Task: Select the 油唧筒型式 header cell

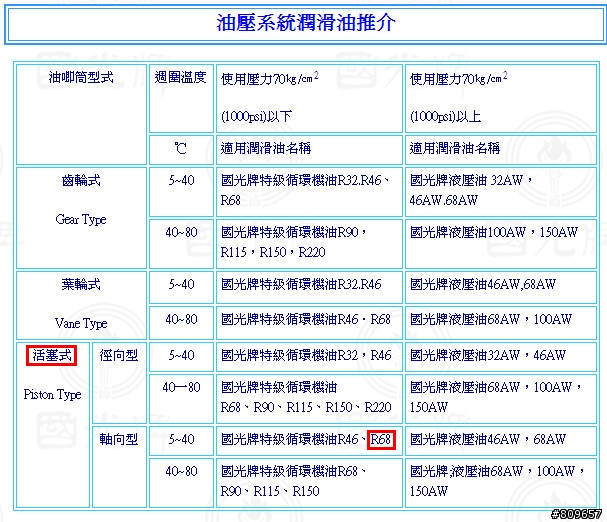Action: [x=81, y=115]
